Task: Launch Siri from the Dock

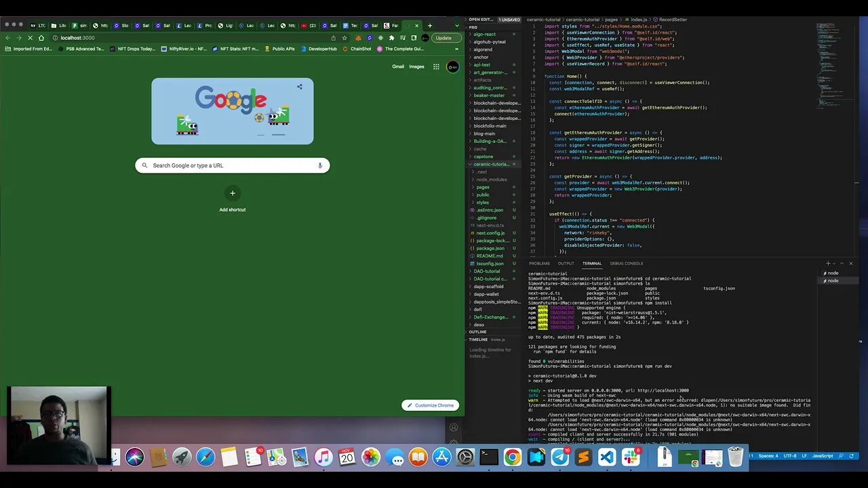Action: click(x=134, y=457)
